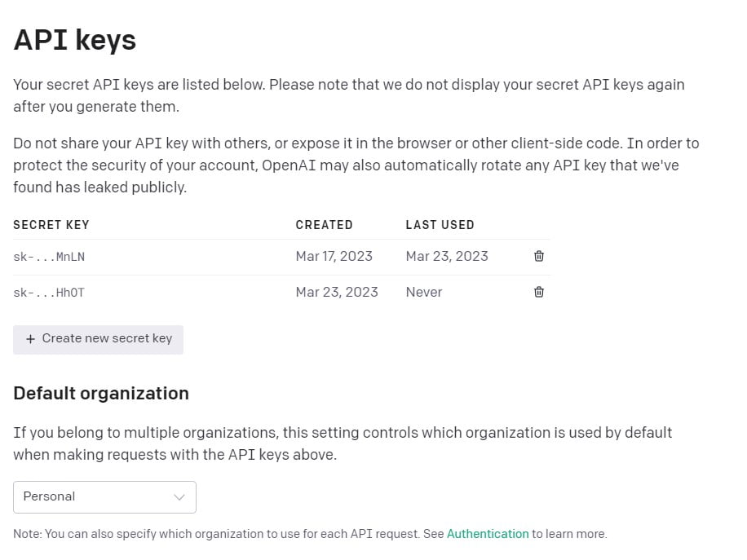The height and width of the screenshot is (560, 747).
Task: Select the sk-...MnLN key entry
Action: [49, 256]
